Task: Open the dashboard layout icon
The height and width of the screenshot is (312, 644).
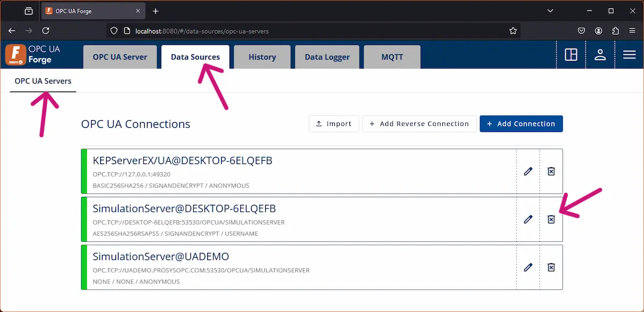Action: point(571,55)
